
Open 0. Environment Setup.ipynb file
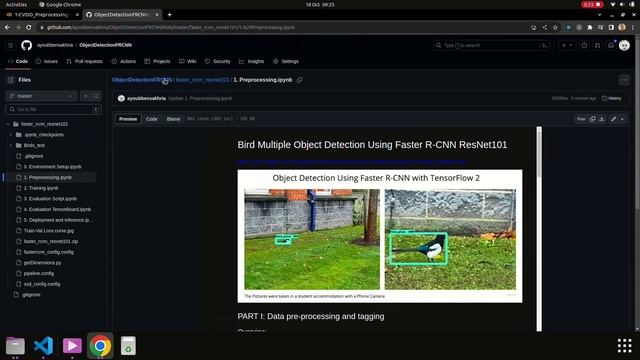[52, 167]
